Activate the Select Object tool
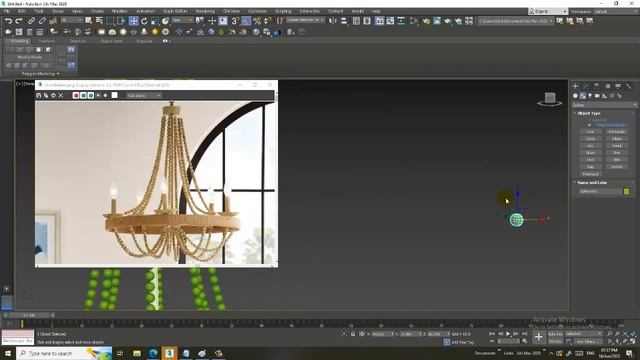 [x=89, y=20]
